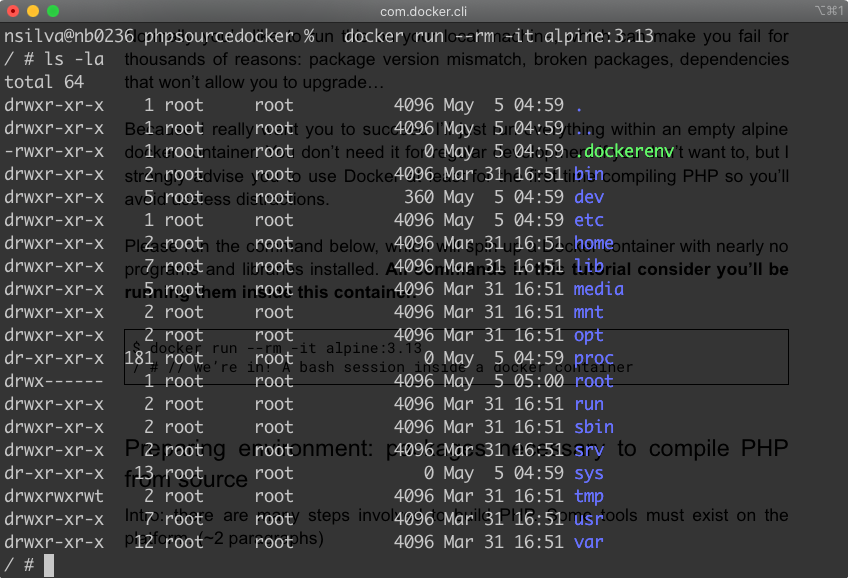The height and width of the screenshot is (578, 848).
Task: Click the 'total 64' output line
Action: click(44, 82)
